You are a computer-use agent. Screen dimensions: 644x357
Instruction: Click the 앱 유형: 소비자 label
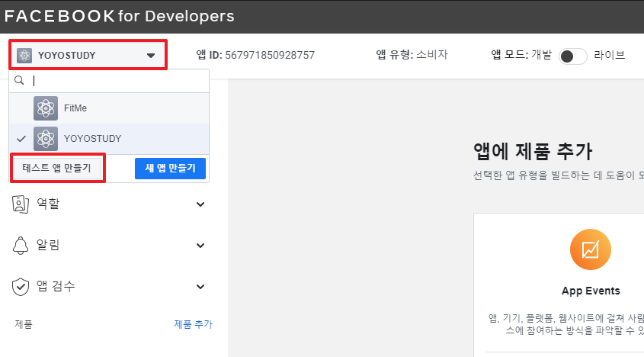412,55
